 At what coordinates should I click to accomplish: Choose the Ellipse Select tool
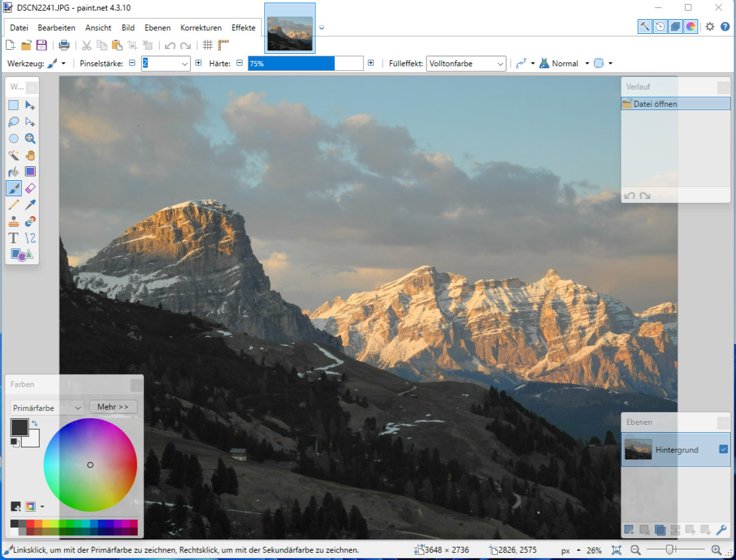[14, 139]
